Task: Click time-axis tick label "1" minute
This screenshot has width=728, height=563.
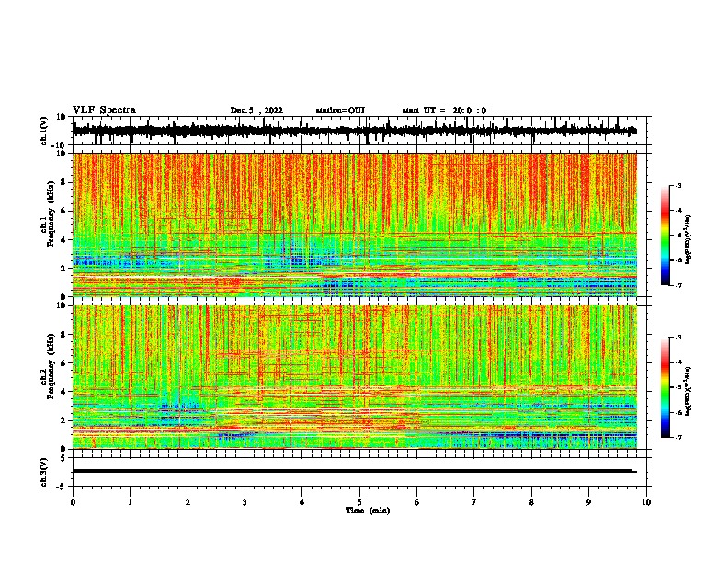Action: [x=131, y=502]
